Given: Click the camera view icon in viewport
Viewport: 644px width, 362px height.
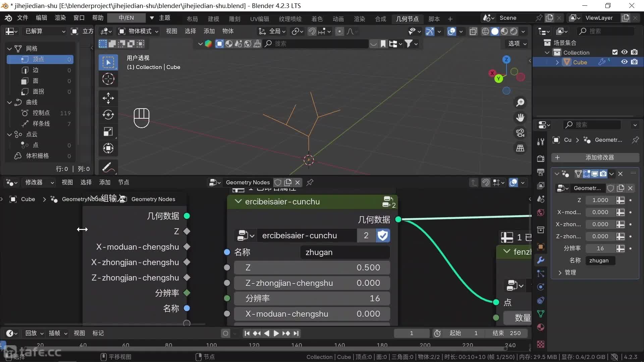Looking at the screenshot, I should click(x=520, y=133).
